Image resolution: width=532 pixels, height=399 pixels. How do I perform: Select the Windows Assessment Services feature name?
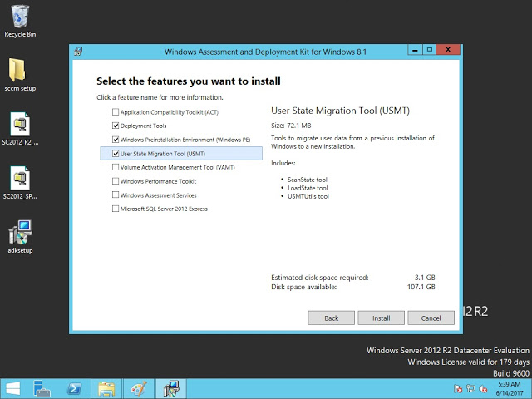click(158, 195)
